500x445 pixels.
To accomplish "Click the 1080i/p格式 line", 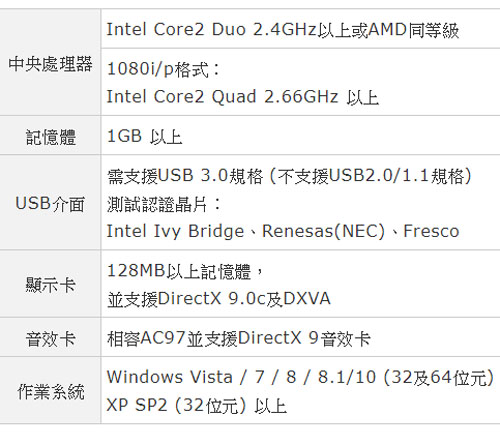I will coord(164,69).
